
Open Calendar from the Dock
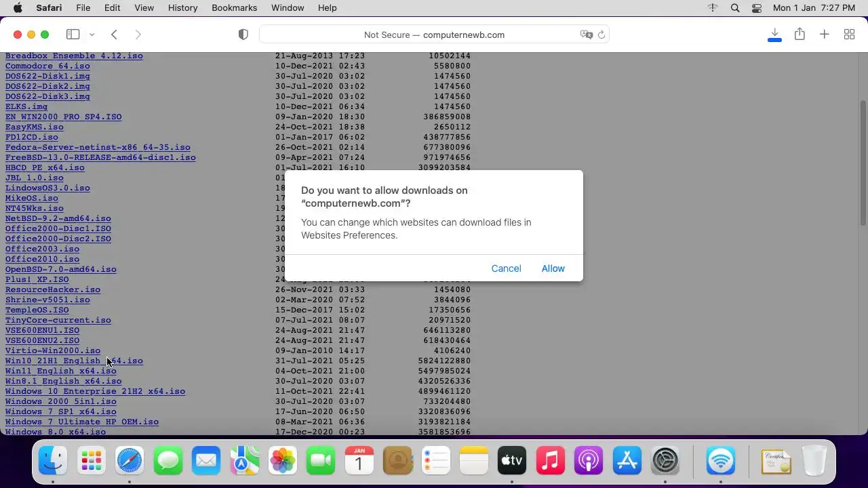click(x=359, y=461)
